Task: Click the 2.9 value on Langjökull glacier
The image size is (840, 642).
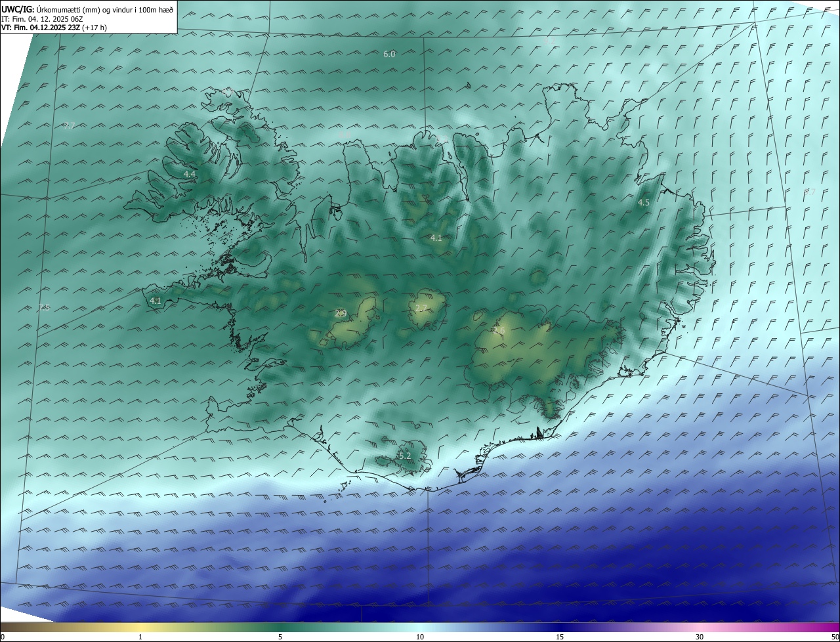Action: 341,313
